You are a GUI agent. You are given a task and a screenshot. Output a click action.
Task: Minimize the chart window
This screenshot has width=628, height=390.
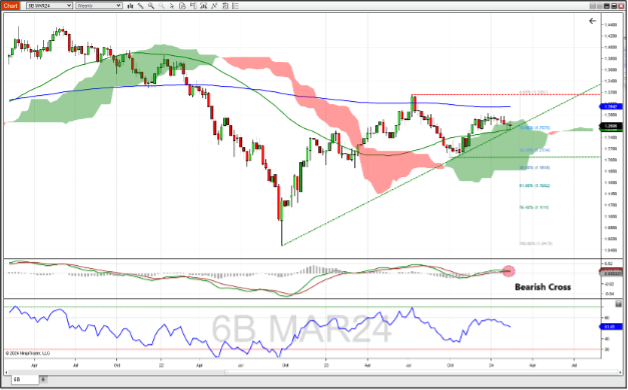pyautogui.click(x=607, y=6)
